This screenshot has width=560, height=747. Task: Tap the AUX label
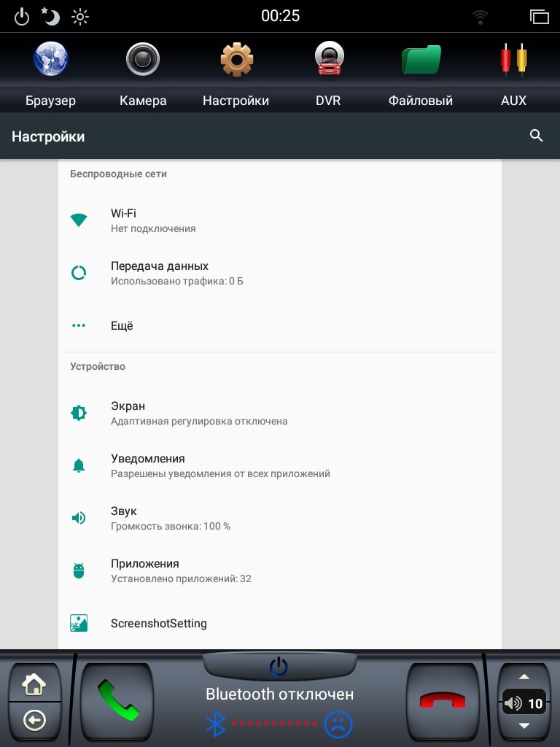[513, 101]
